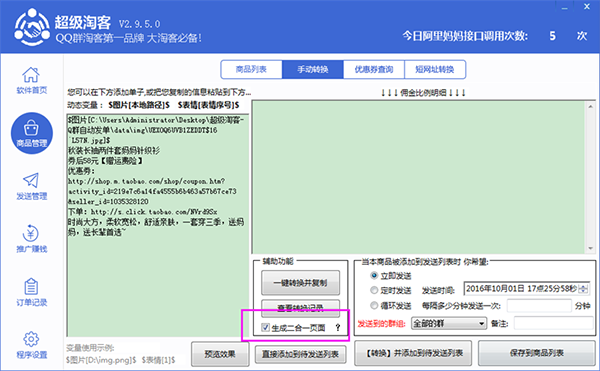Image resolution: width=600 pixels, height=371 pixels.
Task: Click the version V2.9.5.0 text
Action: pos(139,24)
